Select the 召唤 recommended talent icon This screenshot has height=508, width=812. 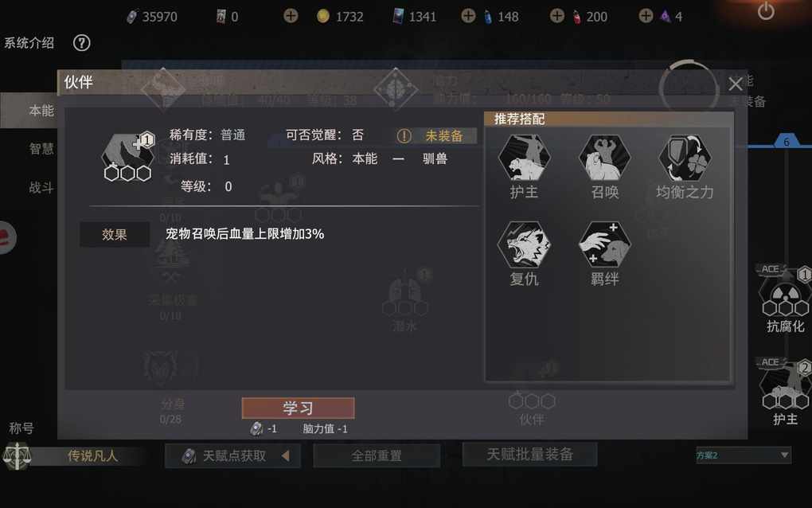604,158
